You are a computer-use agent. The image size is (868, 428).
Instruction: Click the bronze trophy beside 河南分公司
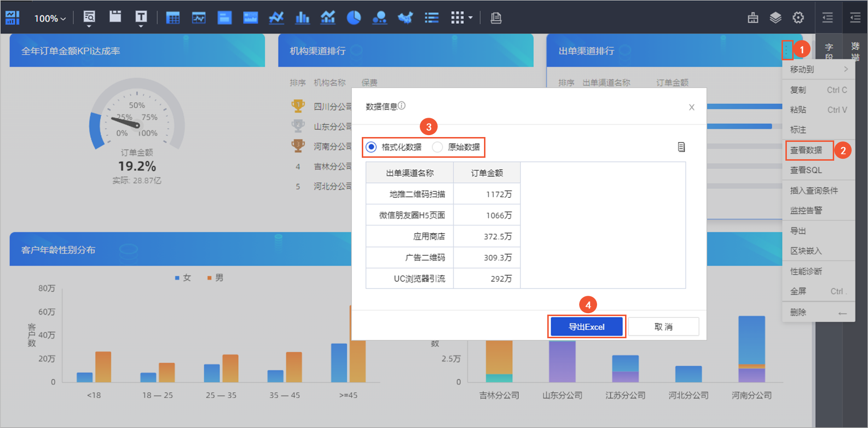[x=298, y=146]
